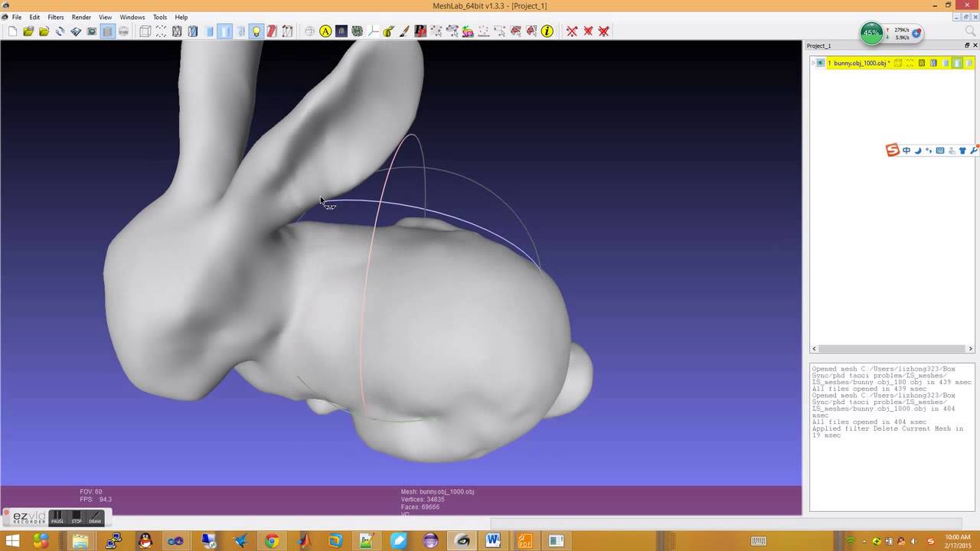Select flat lines render mode in toolbar
980x551 pixels.
[209, 31]
